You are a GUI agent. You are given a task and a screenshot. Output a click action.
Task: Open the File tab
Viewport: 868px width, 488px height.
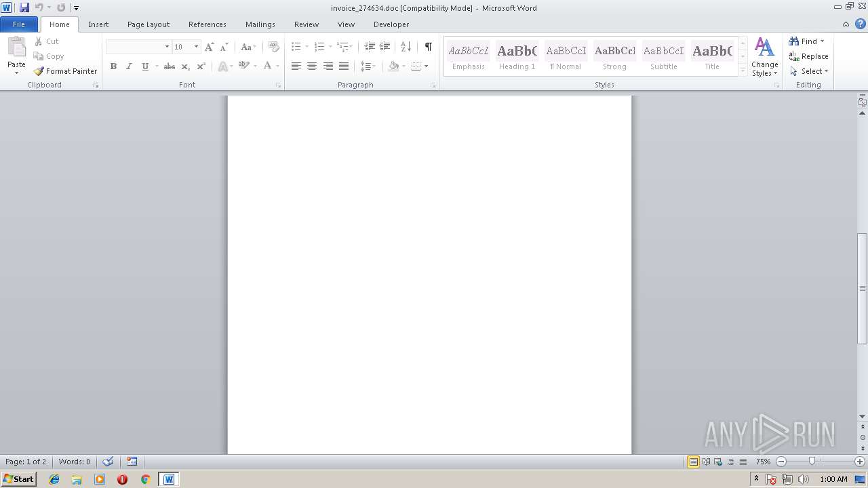tap(19, 24)
